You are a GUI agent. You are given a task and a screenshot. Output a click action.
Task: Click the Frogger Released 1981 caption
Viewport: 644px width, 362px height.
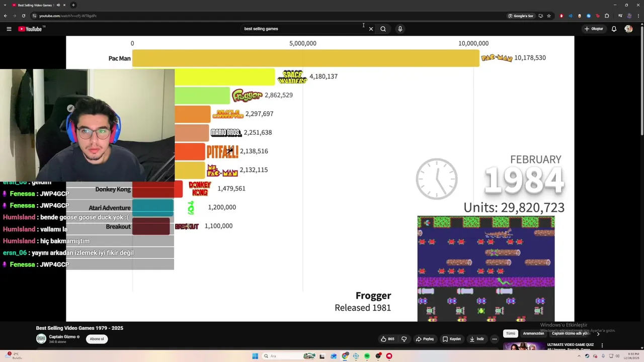363,301
